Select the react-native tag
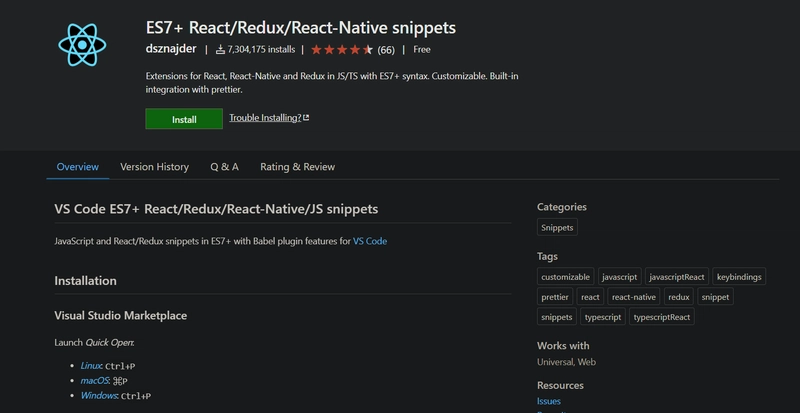Viewport: 800px width, 413px height. [634, 297]
